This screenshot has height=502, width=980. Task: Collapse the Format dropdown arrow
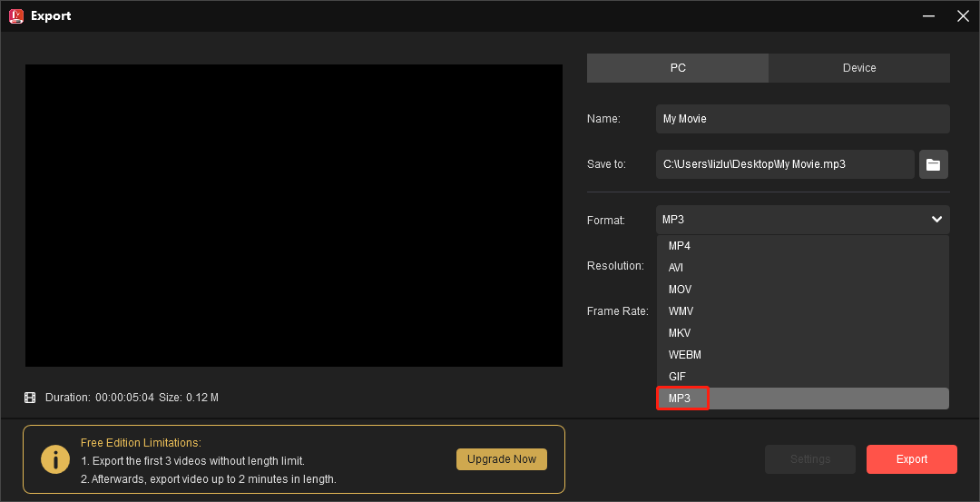[936, 220]
